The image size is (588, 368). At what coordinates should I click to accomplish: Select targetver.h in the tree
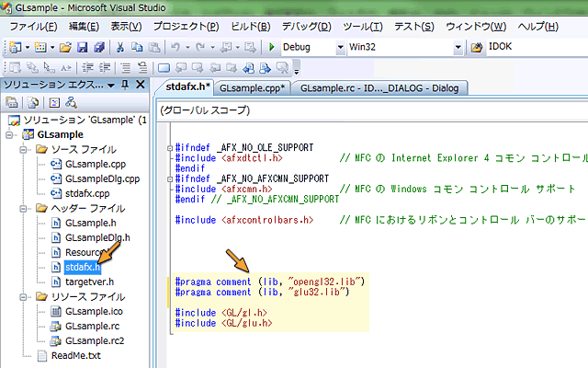click(x=89, y=282)
